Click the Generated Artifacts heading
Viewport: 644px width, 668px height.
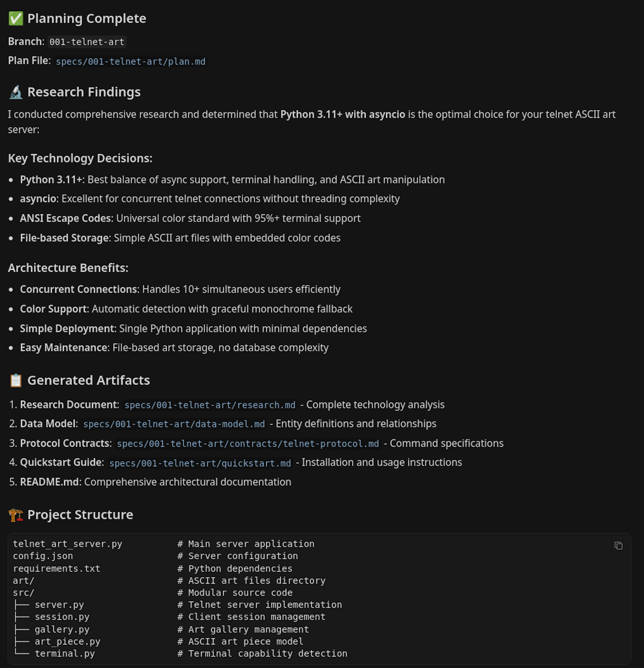89,380
